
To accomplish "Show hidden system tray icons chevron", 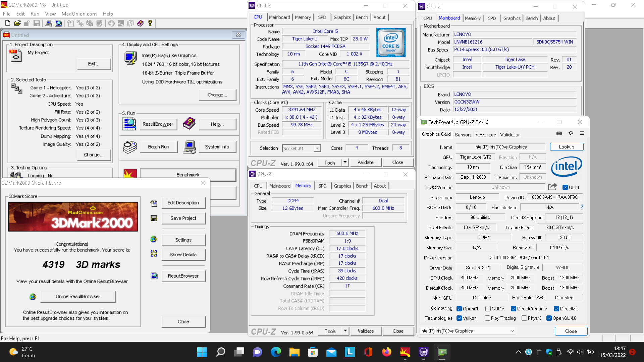I will point(518,352).
